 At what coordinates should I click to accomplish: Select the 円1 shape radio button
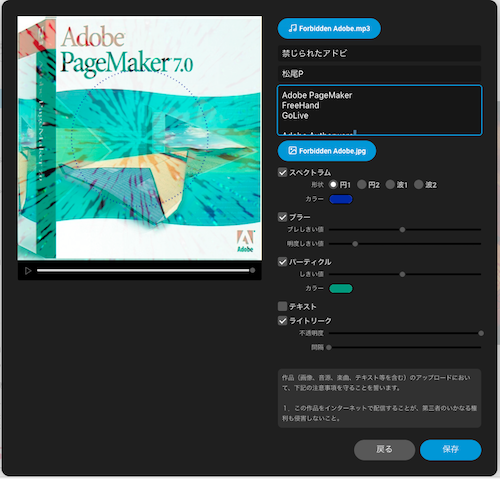click(x=333, y=184)
